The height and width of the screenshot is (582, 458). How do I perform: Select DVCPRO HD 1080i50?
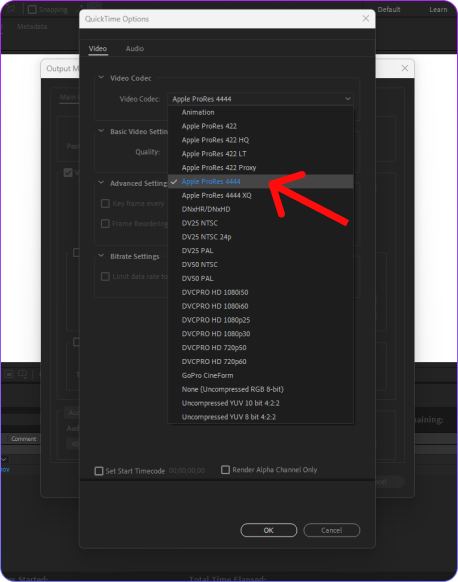pos(261,292)
